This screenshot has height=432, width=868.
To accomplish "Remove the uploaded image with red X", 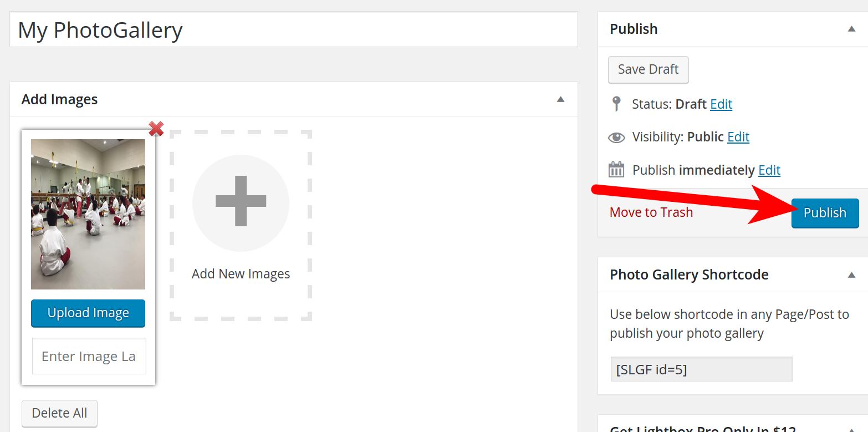I will pos(156,129).
